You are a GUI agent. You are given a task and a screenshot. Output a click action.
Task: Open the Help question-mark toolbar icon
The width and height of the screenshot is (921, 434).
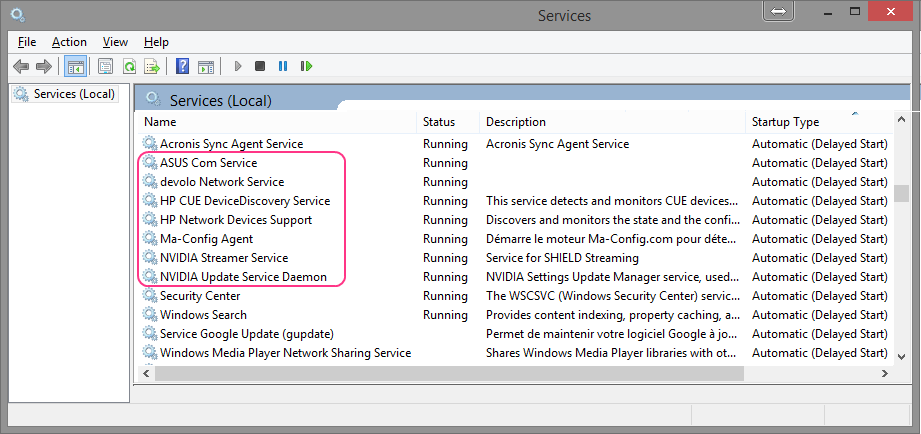183,66
